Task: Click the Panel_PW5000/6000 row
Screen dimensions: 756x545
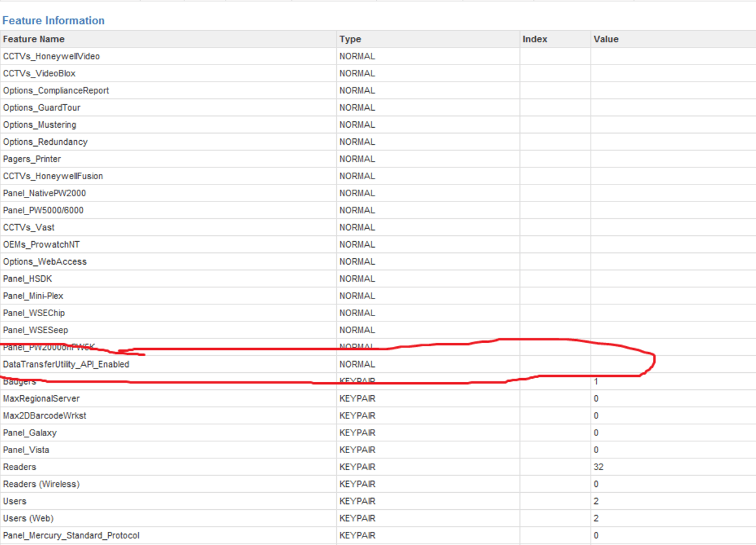Action: click(43, 210)
